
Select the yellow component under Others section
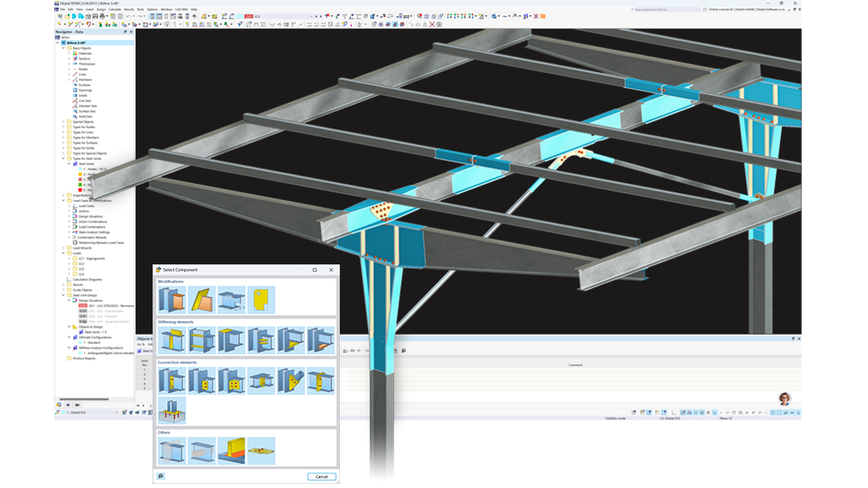click(x=231, y=450)
